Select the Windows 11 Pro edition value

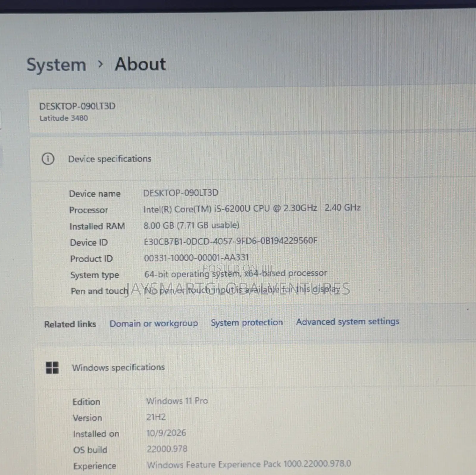[x=177, y=401]
